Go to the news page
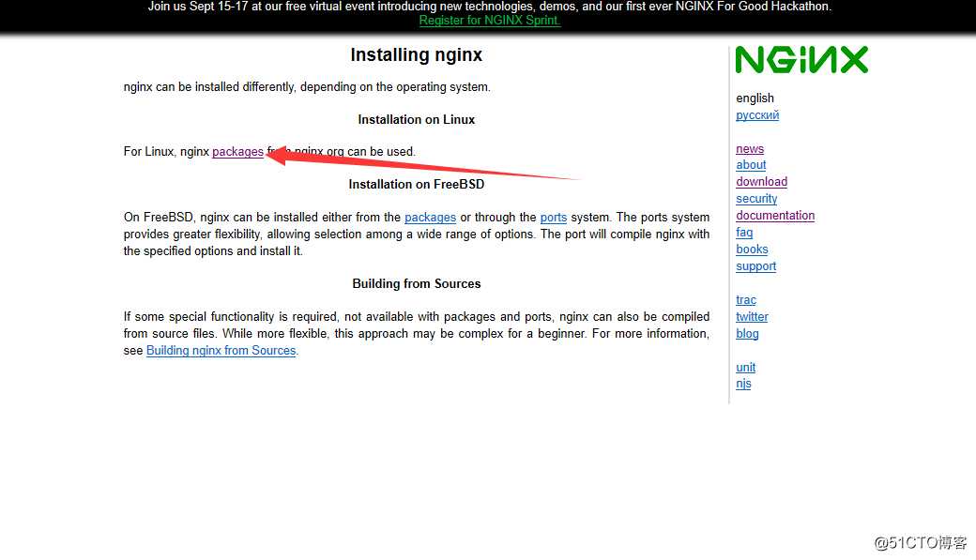 coord(750,149)
